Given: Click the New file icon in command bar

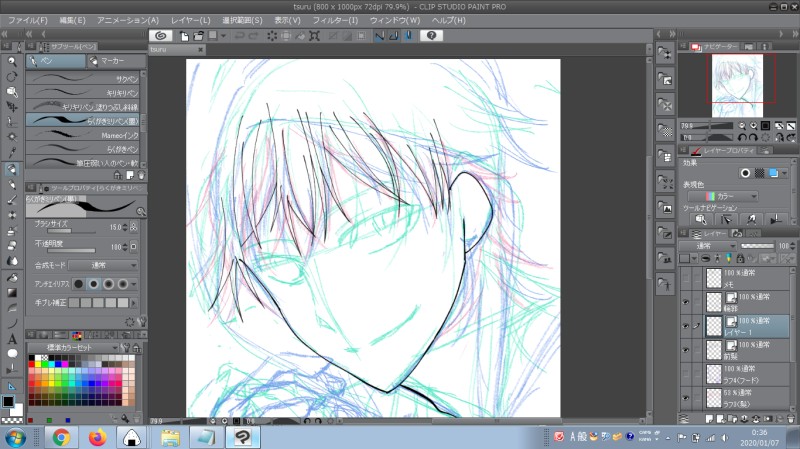Looking at the screenshot, I should coord(184,36).
